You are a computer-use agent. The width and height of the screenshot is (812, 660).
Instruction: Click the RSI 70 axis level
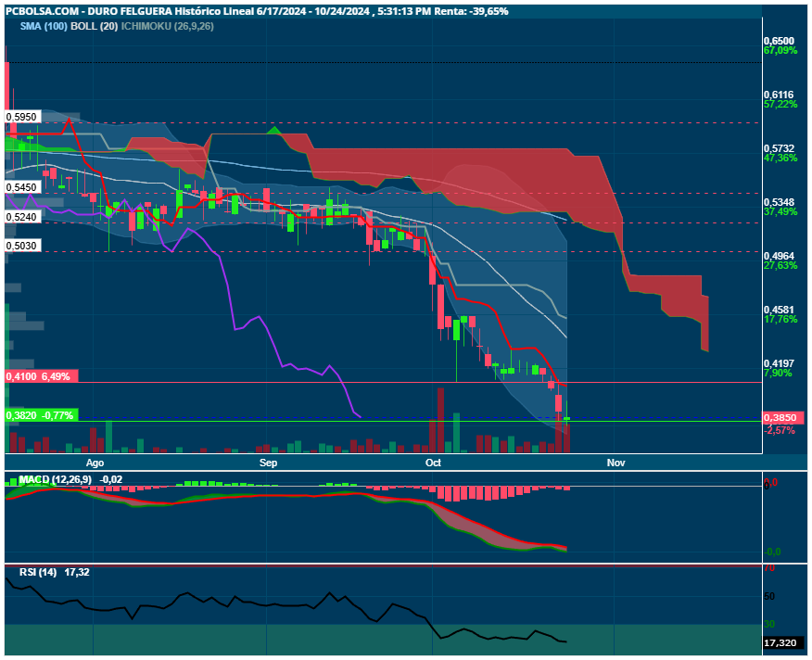pos(769,568)
